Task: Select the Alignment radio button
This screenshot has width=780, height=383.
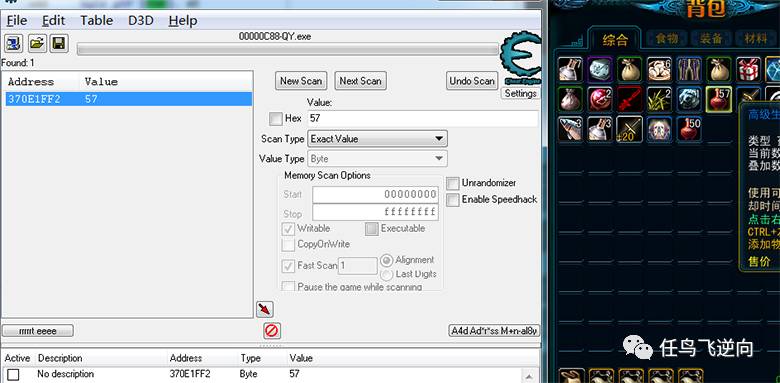Action: tap(387, 260)
